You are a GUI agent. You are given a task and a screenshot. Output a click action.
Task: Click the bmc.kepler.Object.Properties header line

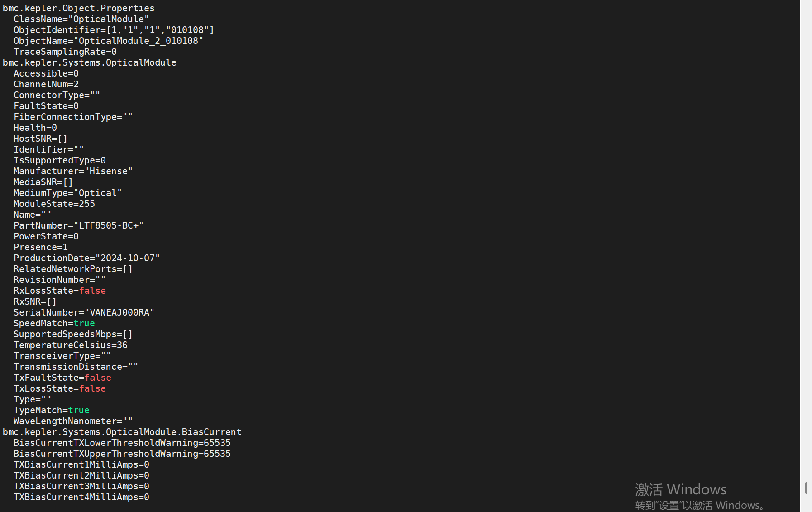click(78, 8)
